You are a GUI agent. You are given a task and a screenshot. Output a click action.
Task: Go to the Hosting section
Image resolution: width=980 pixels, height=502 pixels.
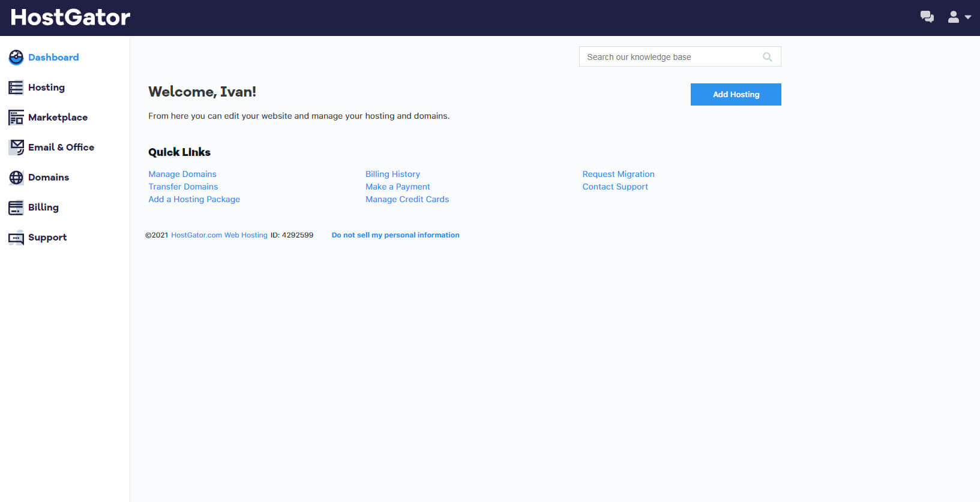(x=46, y=88)
